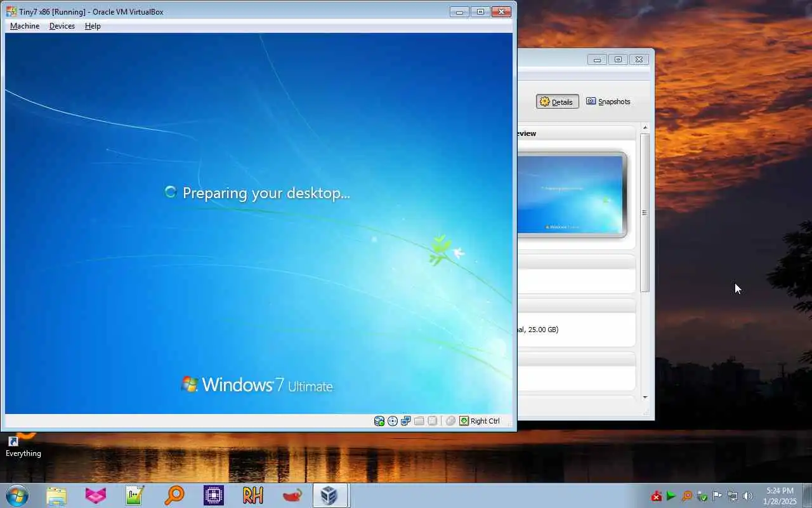Image resolution: width=812 pixels, height=508 pixels.
Task: Click the network adapters indicator in VM status bar
Action: pyautogui.click(x=406, y=421)
